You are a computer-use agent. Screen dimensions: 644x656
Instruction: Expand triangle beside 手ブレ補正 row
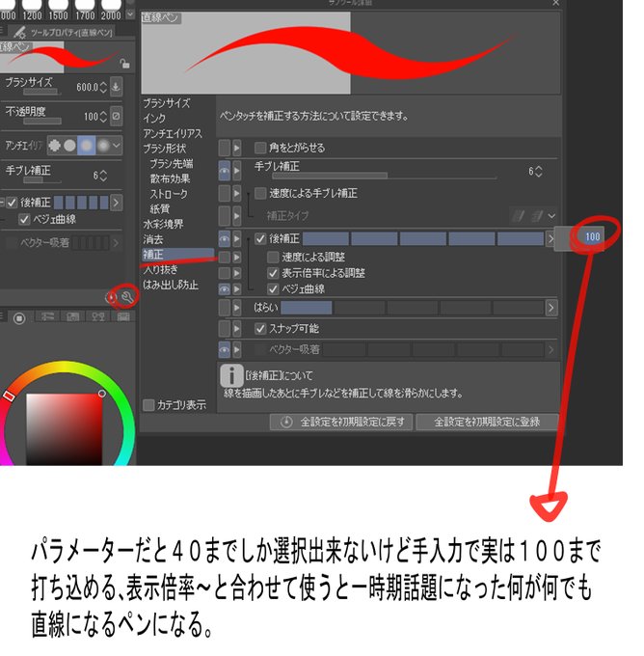pos(237,171)
